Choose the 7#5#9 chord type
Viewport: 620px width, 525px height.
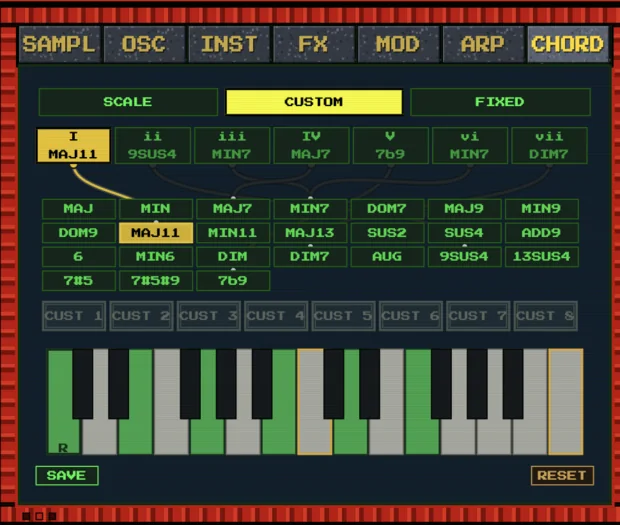click(x=156, y=281)
